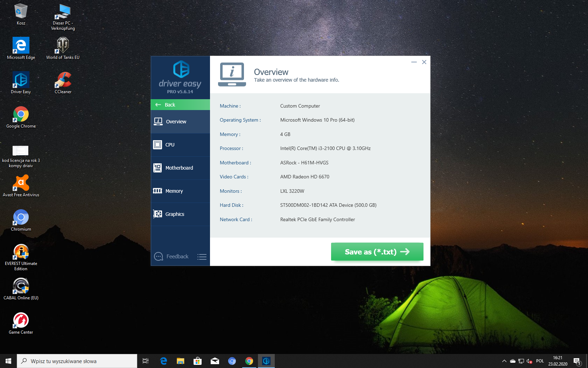Open EVEREST Ultimate Edition shortcut
Screen dimensions: 588x368
[x=21, y=257]
